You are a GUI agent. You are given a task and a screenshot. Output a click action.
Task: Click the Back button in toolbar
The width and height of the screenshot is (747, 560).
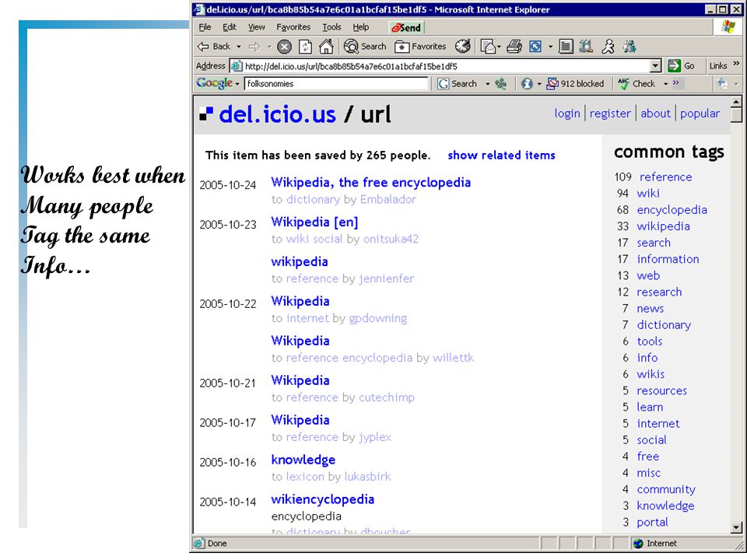pos(214,47)
